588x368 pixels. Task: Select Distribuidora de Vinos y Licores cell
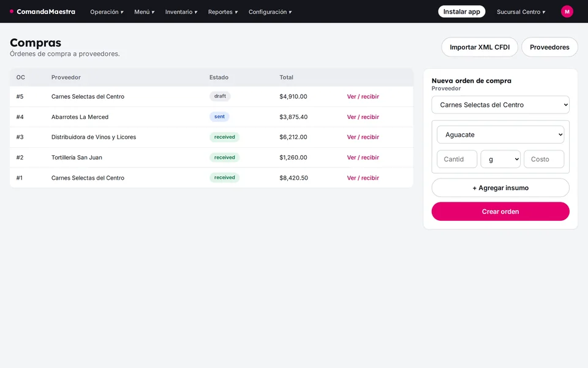94,137
